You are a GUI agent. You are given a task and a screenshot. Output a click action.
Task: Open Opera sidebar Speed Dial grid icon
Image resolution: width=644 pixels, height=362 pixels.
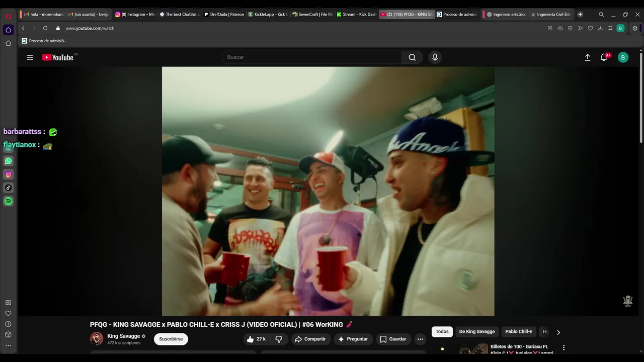pos(8,303)
